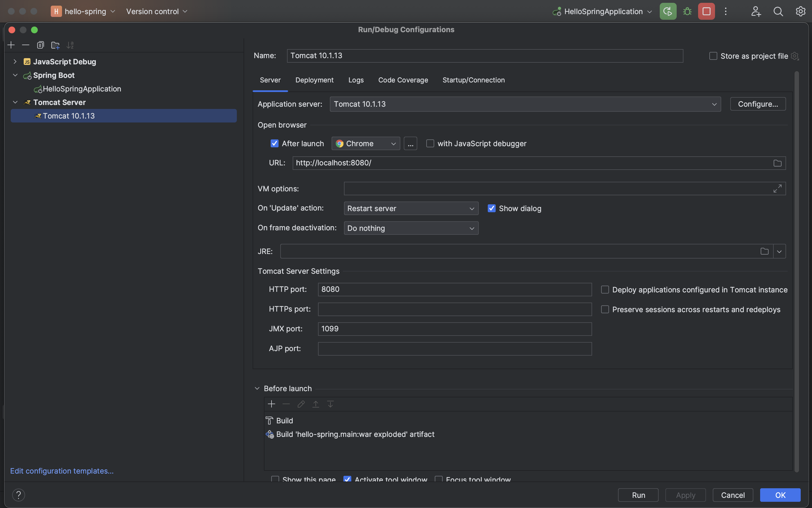This screenshot has width=812, height=508.
Task: Expand the VM options field
Action: (x=777, y=189)
